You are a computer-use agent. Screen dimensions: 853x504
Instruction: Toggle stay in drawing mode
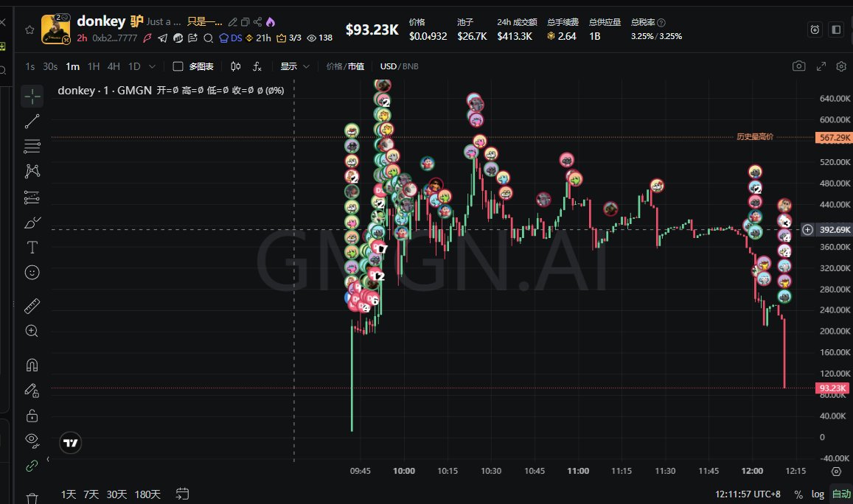32,391
